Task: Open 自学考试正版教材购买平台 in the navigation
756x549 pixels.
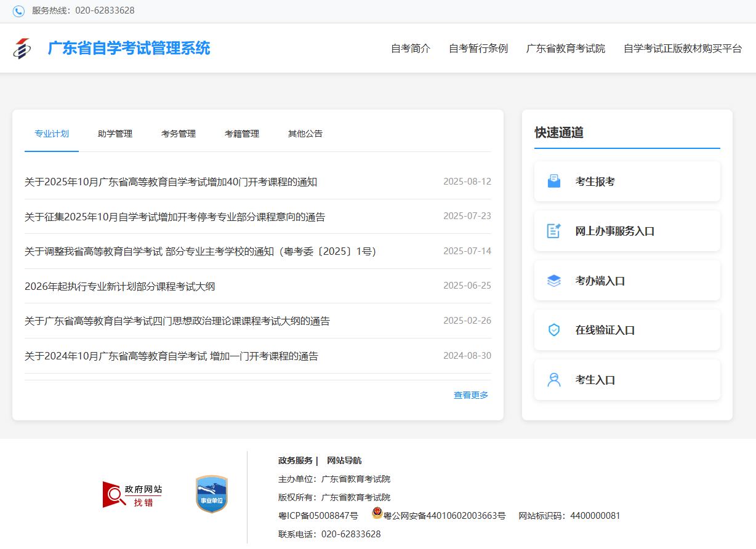Action: [683, 49]
